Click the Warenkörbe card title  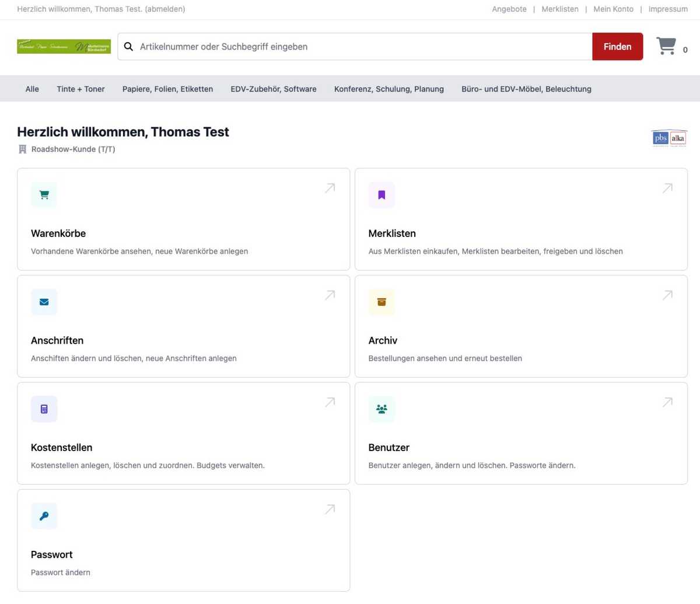coord(58,233)
